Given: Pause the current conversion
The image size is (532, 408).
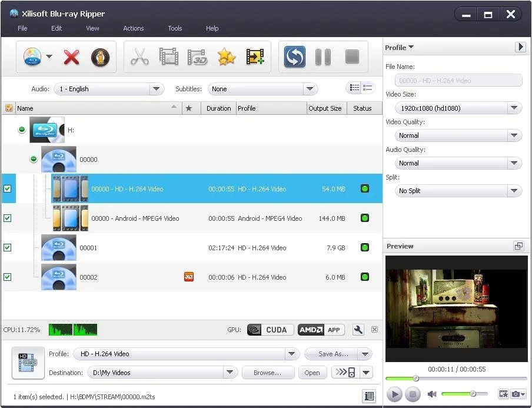Looking at the screenshot, I should (x=322, y=57).
